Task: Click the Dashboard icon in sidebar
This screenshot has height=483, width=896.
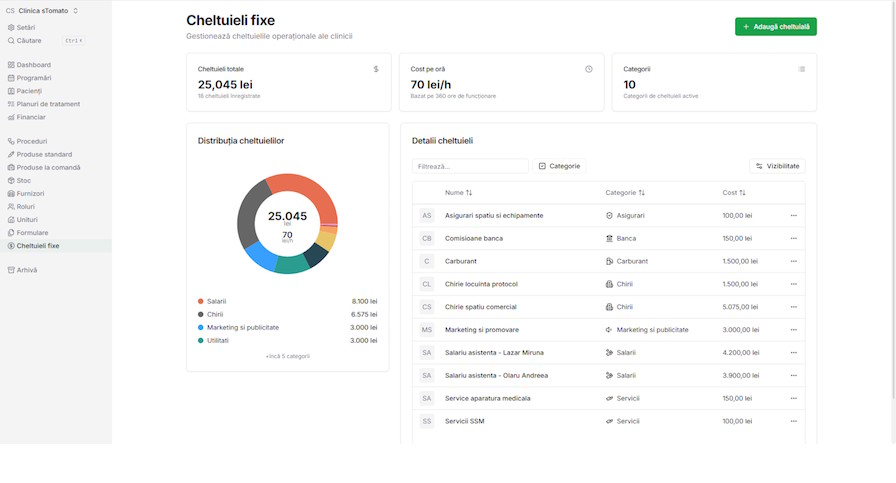Action: pos(11,65)
